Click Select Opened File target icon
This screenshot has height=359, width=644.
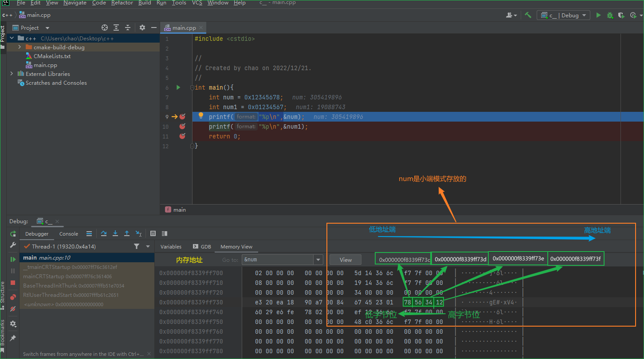pyautogui.click(x=105, y=28)
